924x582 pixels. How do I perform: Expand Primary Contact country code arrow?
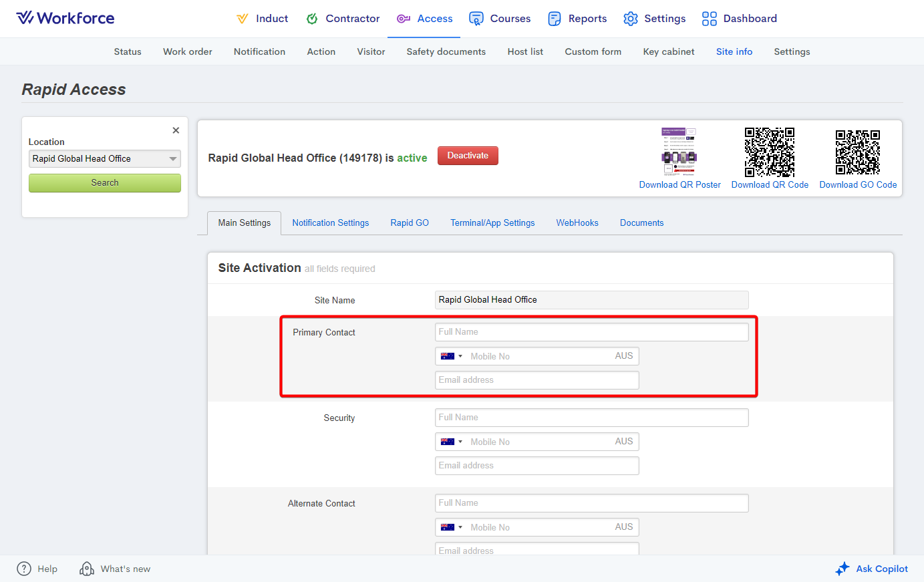(460, 356)
